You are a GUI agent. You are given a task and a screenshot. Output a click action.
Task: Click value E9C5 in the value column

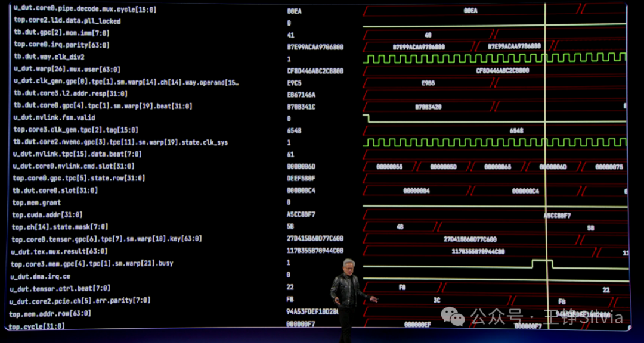(x=294, y=83)
